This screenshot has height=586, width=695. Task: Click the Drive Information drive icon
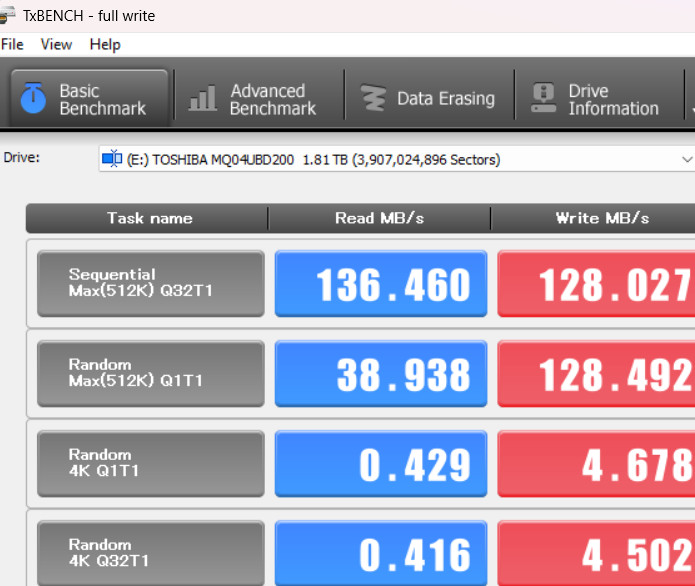(x=543, y=98)
